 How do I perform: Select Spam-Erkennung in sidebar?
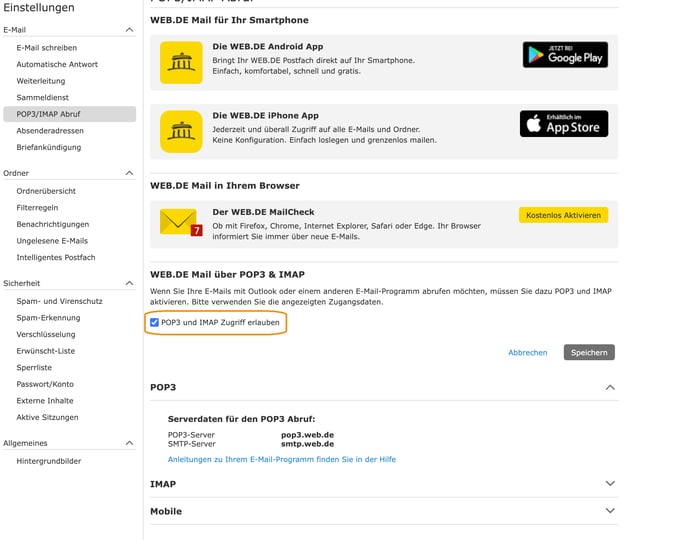(48, 318)
